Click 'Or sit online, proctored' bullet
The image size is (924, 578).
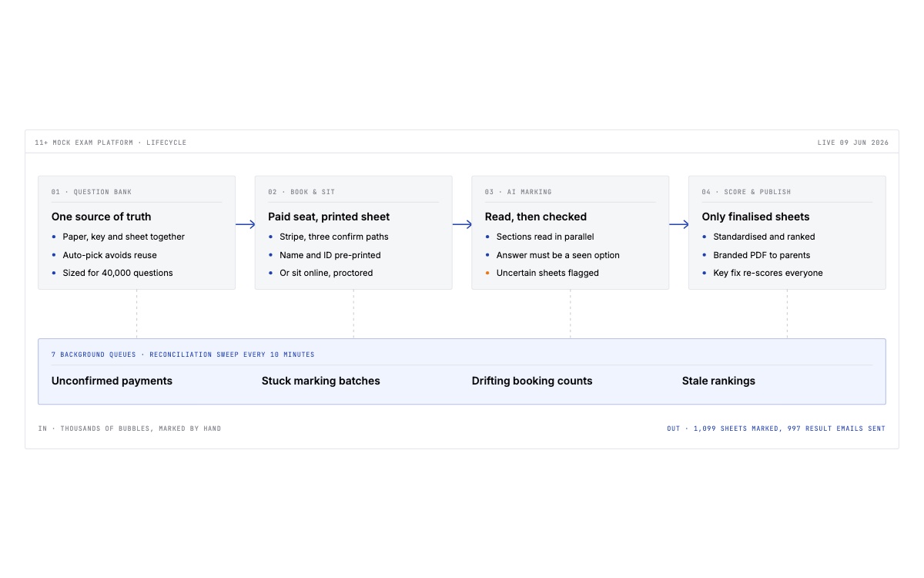point(326,273)
